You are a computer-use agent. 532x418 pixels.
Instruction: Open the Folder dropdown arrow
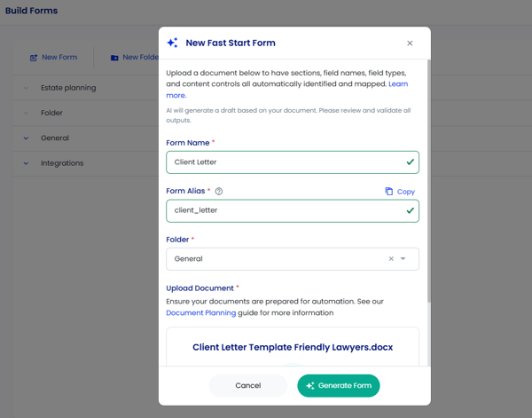coord(403,259)
